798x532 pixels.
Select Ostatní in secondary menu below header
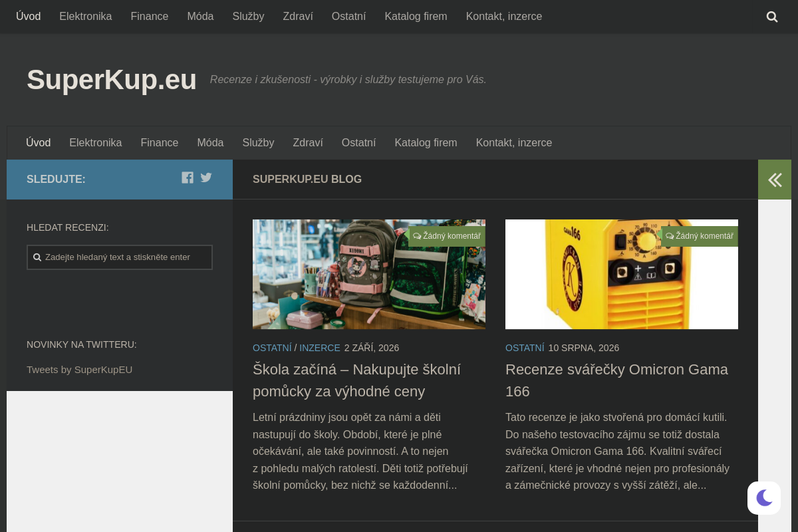pyautogui.click(x=358, y=143)
